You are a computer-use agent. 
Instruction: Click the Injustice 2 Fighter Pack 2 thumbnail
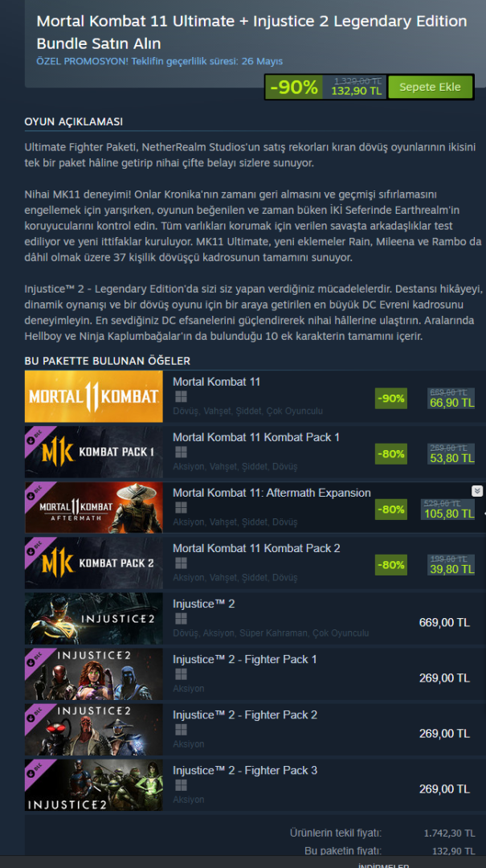(x=93, y=730)
